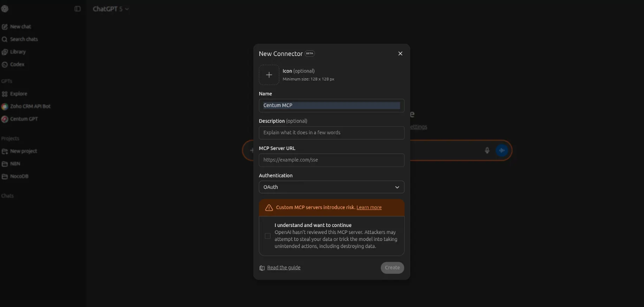Click the MCP Server URL field
Screen dimensions: 644x307
tap(331, 160)
